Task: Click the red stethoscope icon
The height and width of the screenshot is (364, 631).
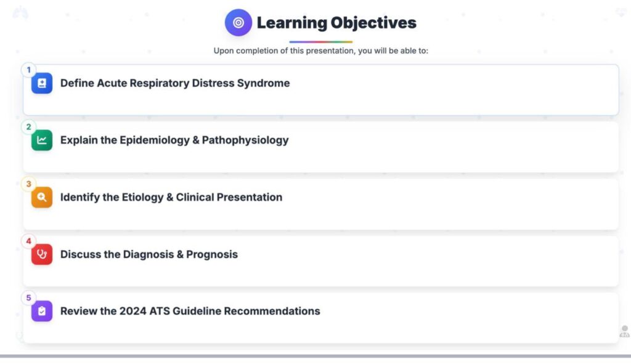Action: pyautogui.click(x=42, y=254)
